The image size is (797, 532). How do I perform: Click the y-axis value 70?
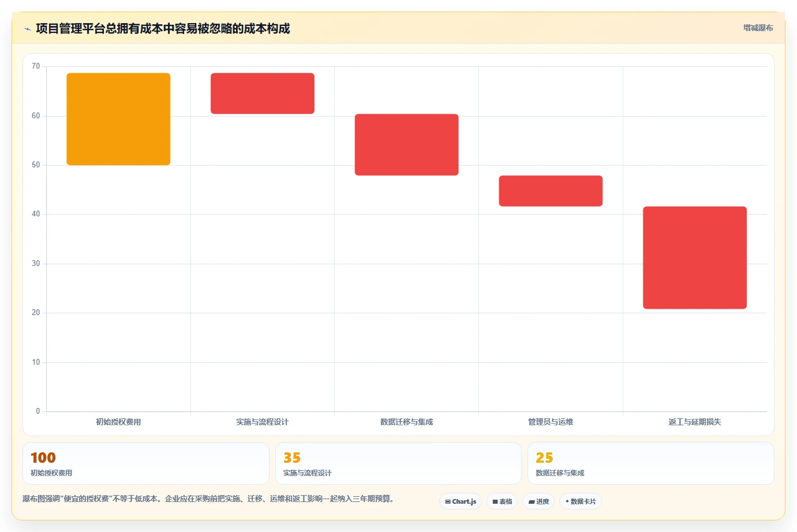click(36, 66)
